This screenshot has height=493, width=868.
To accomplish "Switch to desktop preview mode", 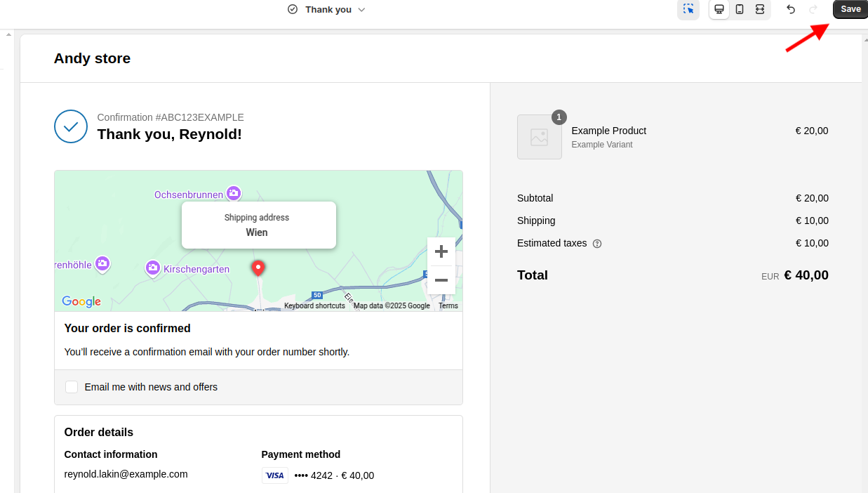I will click(719, 9).
